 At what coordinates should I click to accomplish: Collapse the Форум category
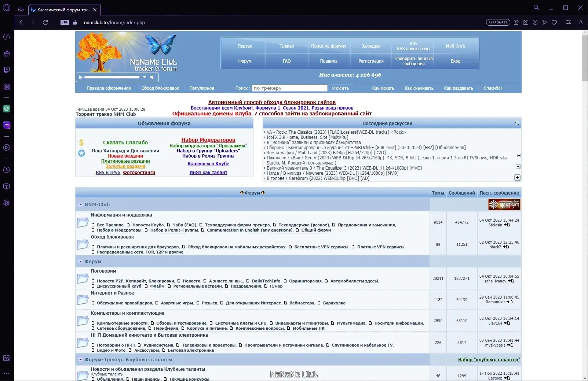point(80,262)
